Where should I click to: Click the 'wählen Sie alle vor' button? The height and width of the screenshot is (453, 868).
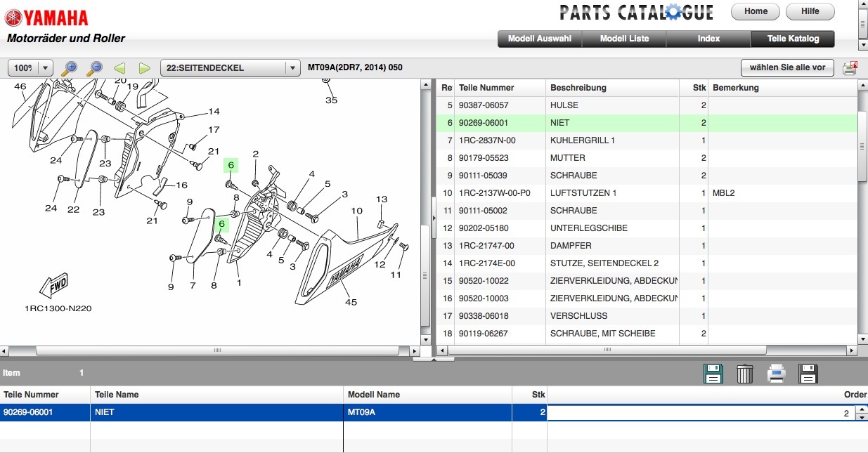[x=787, y=68]
